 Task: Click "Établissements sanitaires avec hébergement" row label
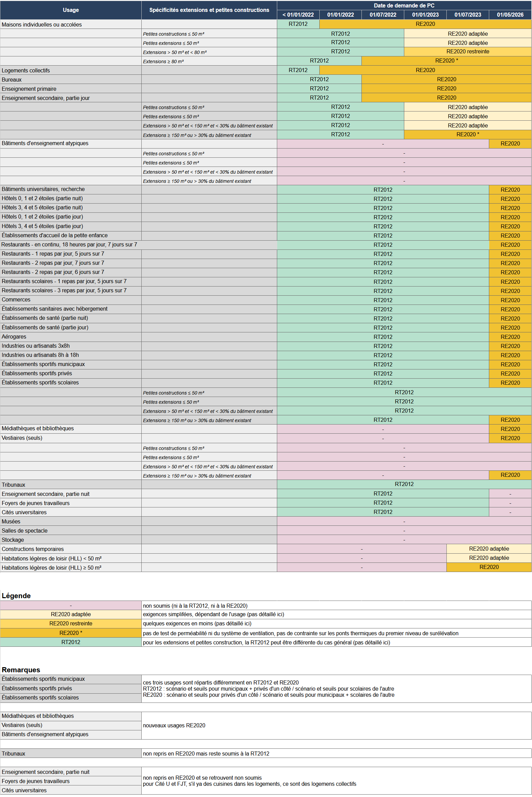point(71,309)
